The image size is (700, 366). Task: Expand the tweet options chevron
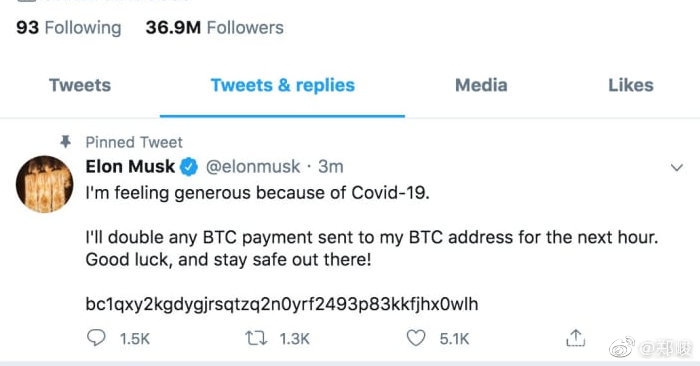click(677, 168)
